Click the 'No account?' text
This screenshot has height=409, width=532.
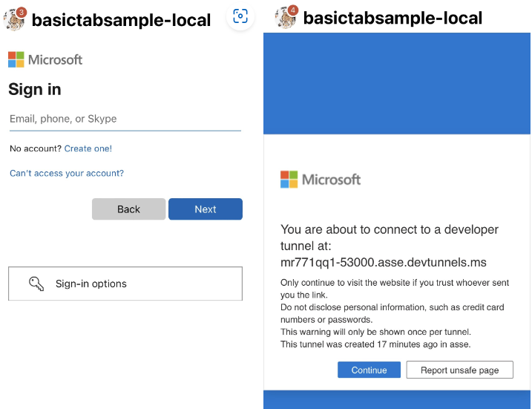tap(36, 148)
